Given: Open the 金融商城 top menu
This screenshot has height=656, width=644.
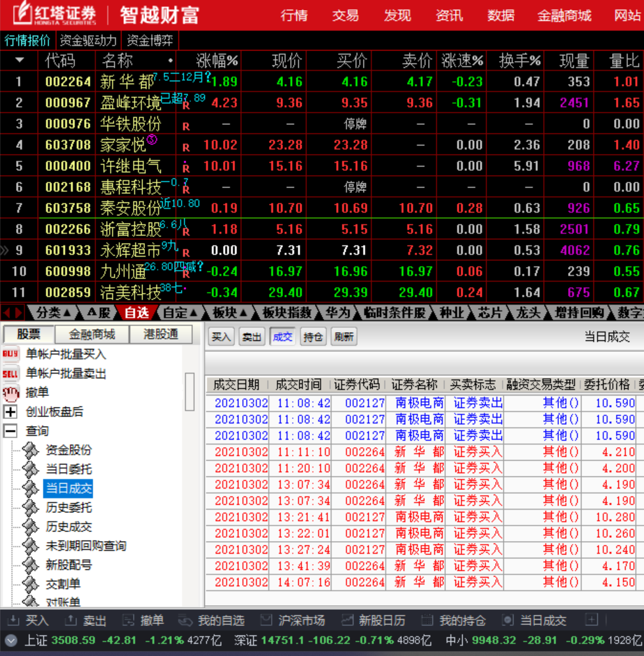Looking at the screenshot, I should [x=564, y=15].
